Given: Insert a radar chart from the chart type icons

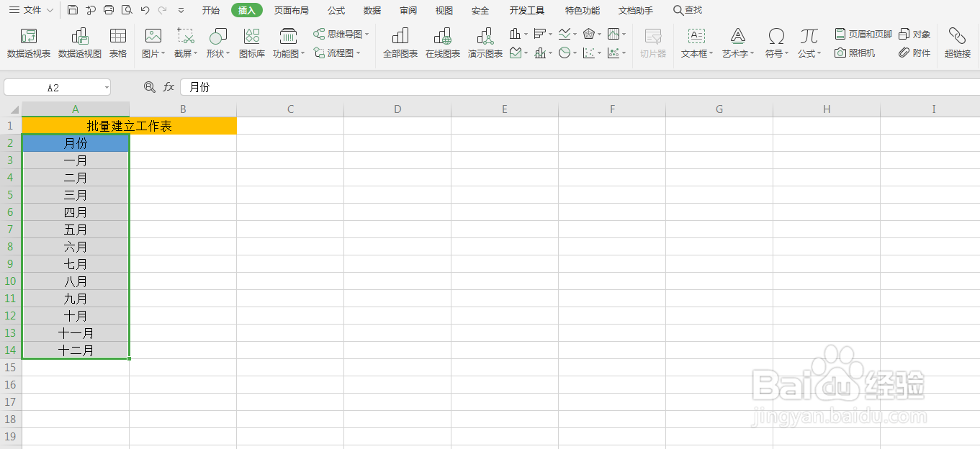Looking at the screenshot, I should (589, 34).
